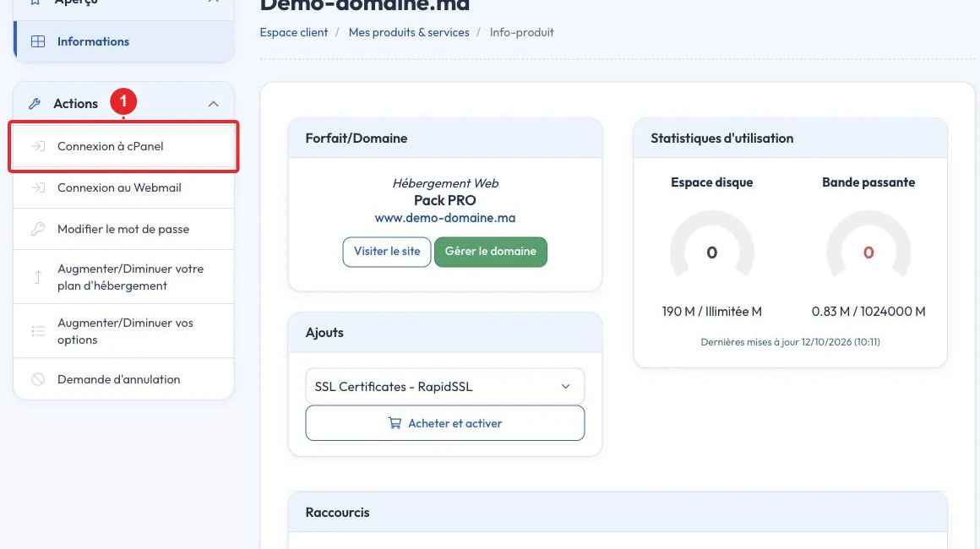Click the Webmail login arrow icon

pyautogui.click(x=38, y=188)
